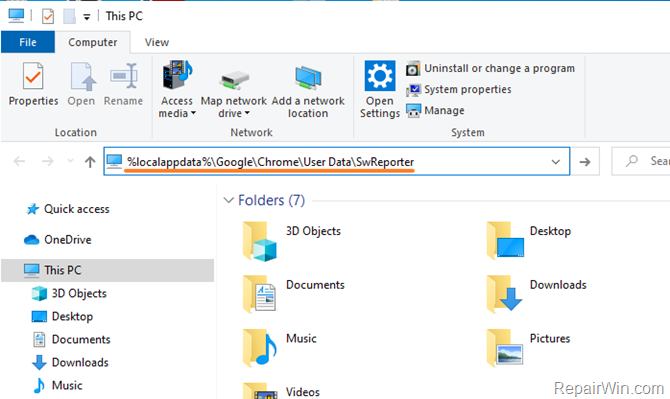Click the Open ribbon icon
670x399 pixels.
[x=82, y=76]
